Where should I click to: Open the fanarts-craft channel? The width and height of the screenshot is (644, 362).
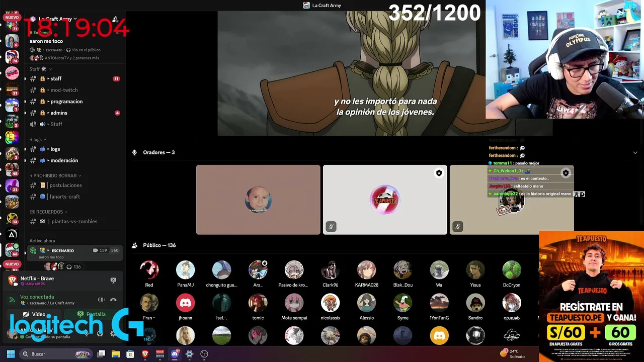pyautogui.click(x=74, y=197)
